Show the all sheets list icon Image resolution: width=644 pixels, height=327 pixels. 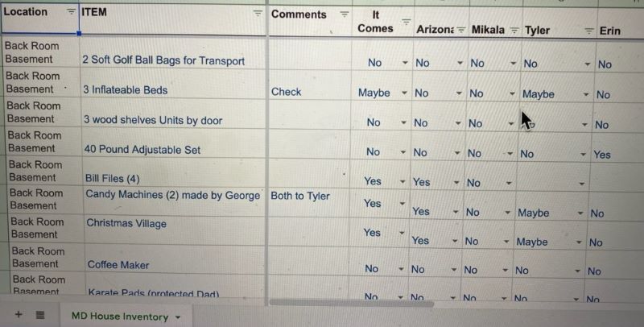(x=40, y=316)
